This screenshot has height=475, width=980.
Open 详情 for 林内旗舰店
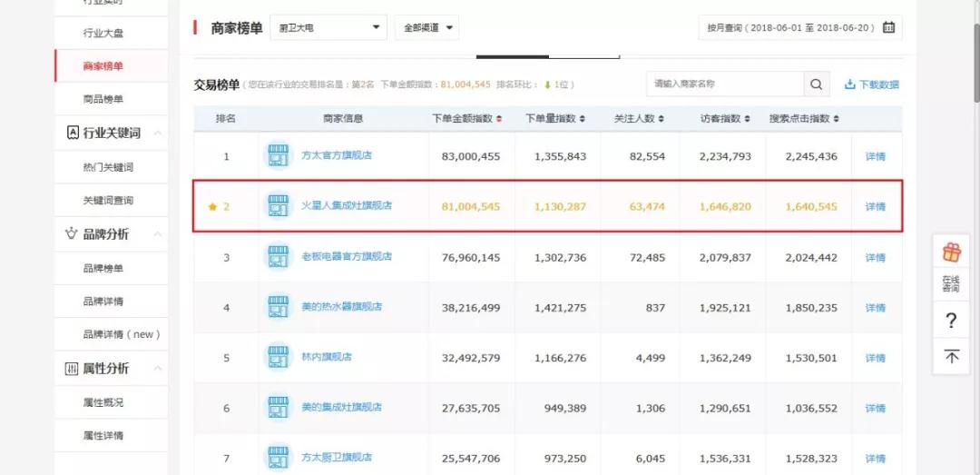click(x=875, y=358)
